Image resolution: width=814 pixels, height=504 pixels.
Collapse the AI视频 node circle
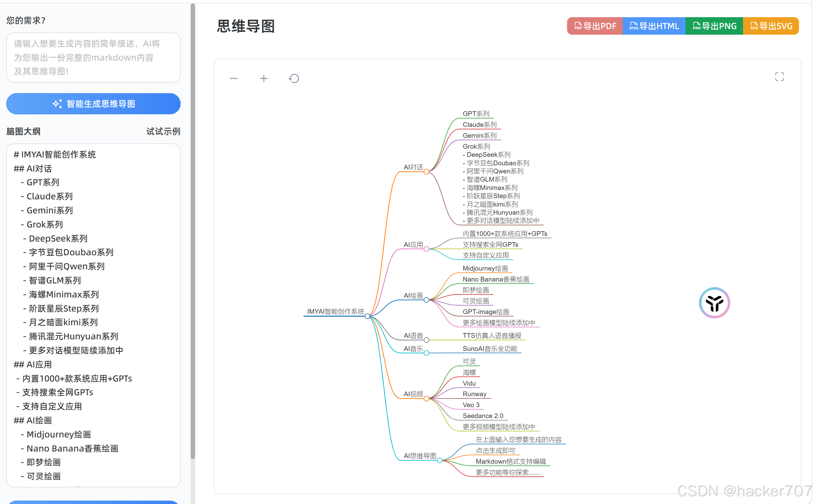tap(426, 398)
